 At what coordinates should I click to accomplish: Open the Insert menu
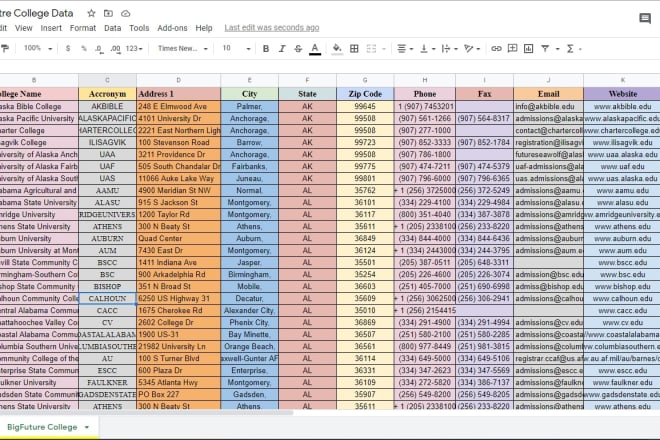pos(51,28)
